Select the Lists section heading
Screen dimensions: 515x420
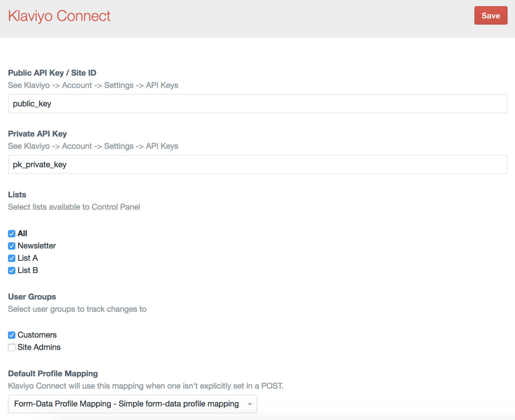point(17,195)
